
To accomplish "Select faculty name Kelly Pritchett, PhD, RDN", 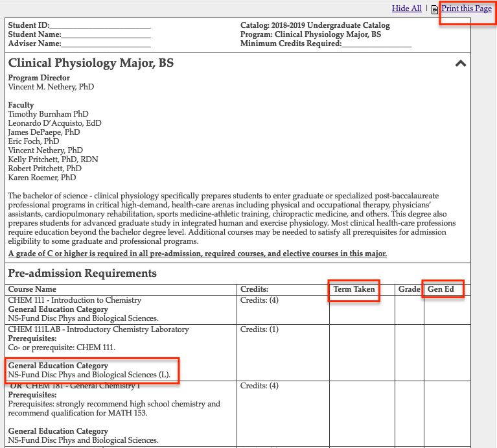I will (53, 159).
